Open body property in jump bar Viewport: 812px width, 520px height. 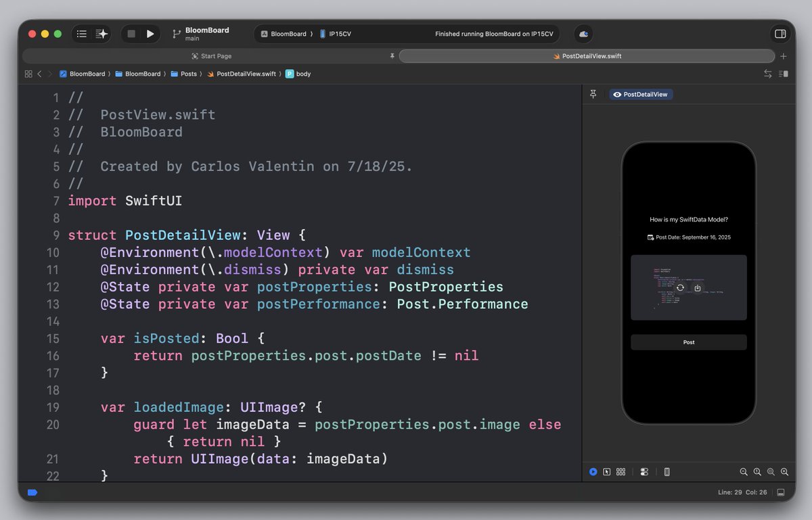[298, 74]
